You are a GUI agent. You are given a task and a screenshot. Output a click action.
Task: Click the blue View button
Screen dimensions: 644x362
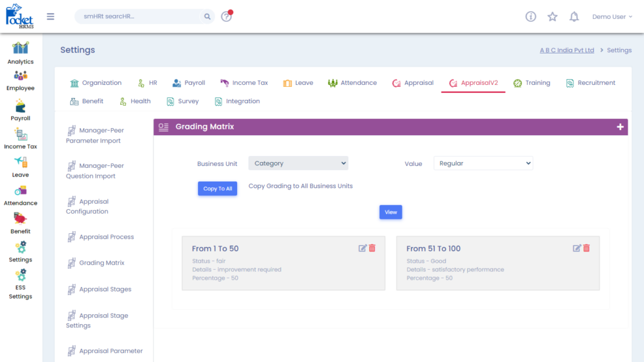coord(391,212)
